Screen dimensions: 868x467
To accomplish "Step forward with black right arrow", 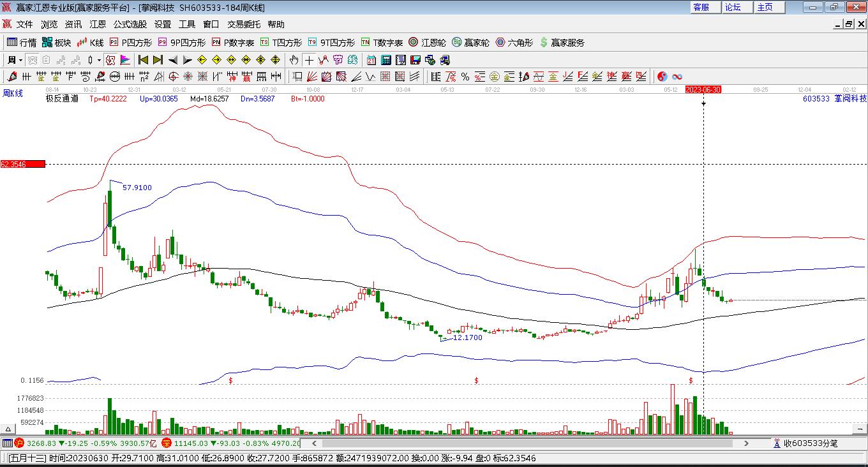I will (x=187, y=60).
